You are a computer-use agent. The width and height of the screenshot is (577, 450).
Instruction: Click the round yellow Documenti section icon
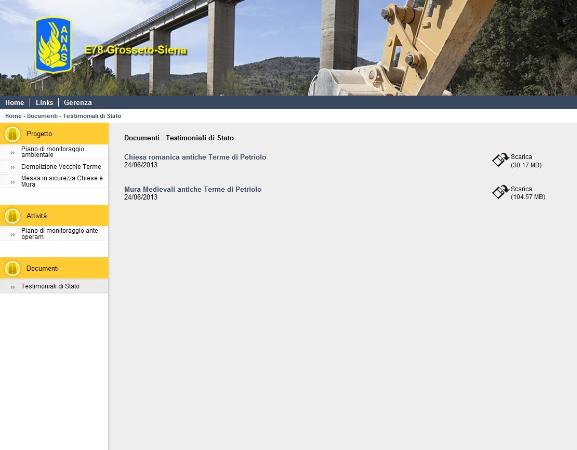coord(12,268)
